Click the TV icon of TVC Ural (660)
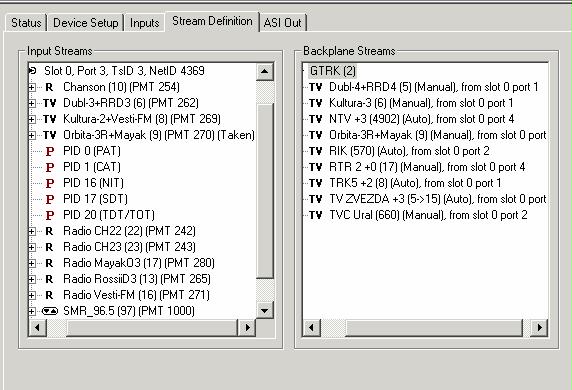This screenshot has width=572, height=390. [x=316, y=215]
